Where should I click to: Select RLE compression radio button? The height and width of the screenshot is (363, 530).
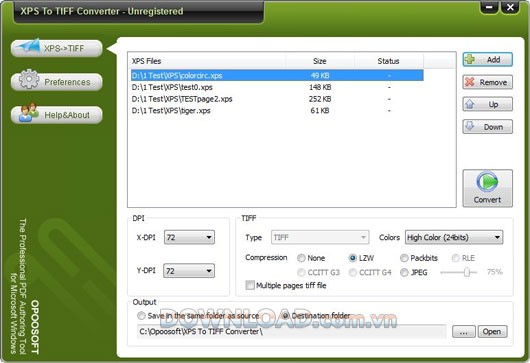point(456,258)
